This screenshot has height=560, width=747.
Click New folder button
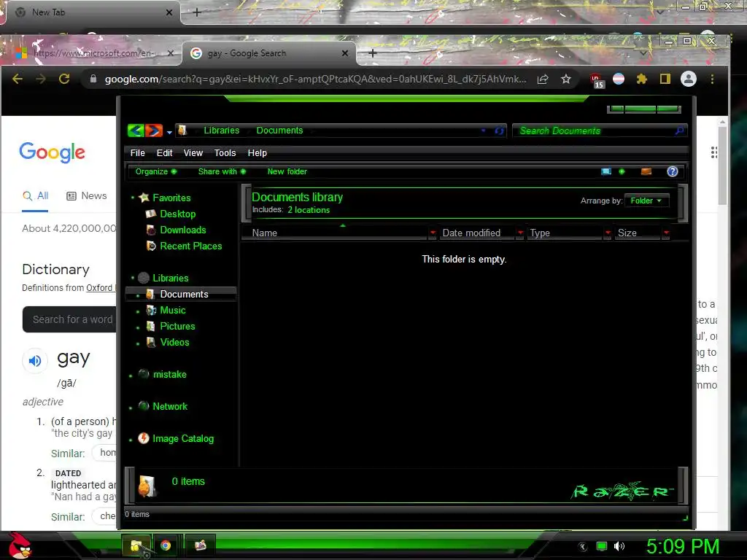tap(287, 171)
